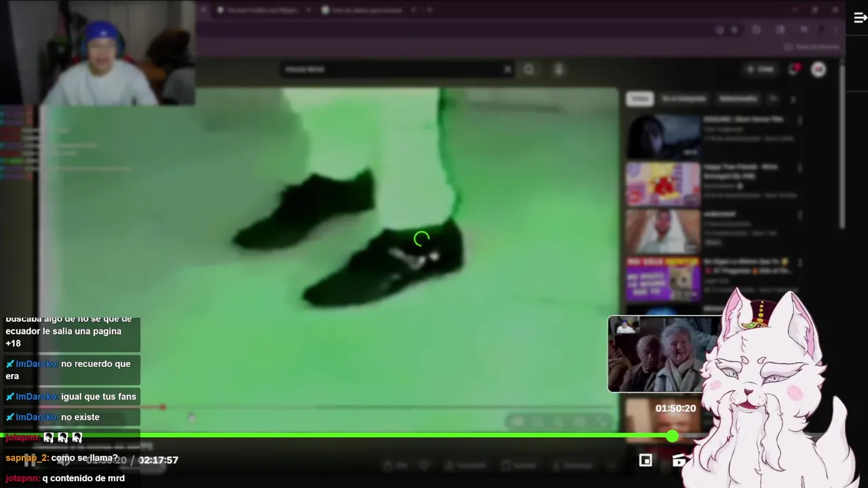This screenshot has height=488, width=868.
Task: Click the ImDarcko username in 'no existe' message
Action: tap(36, 417)
